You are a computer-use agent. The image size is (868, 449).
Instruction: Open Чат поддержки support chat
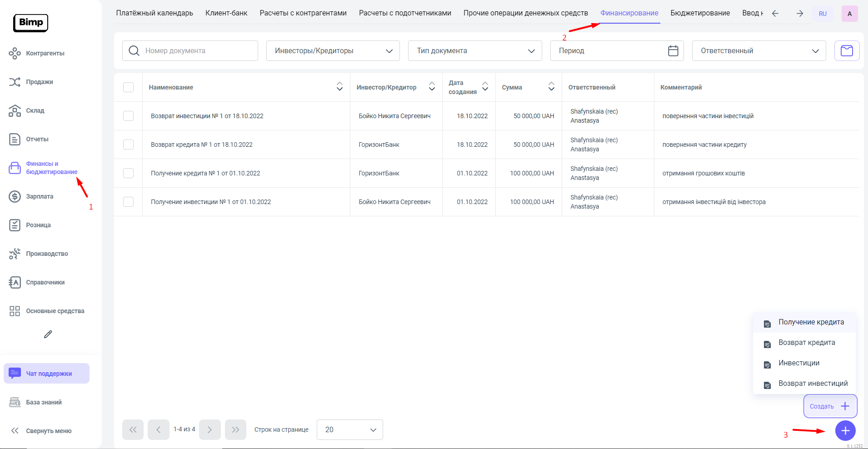47,374
